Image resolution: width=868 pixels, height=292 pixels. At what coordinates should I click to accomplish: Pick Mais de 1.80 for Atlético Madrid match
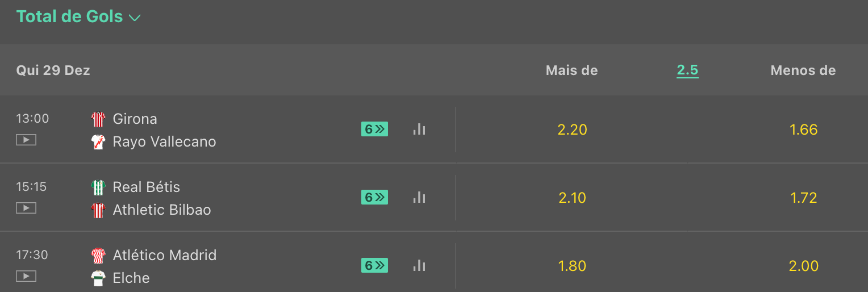tap(572, 266)
